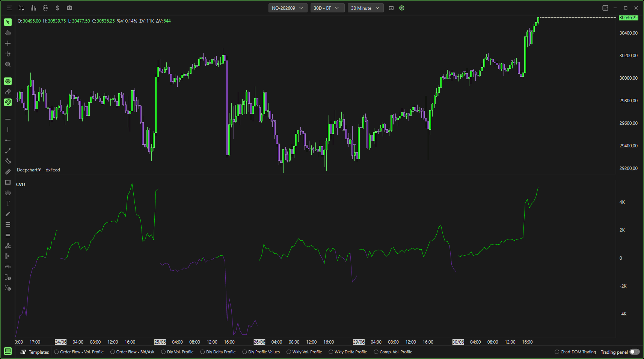Select Chart DOM Trading option

click(x=576, y=352)
